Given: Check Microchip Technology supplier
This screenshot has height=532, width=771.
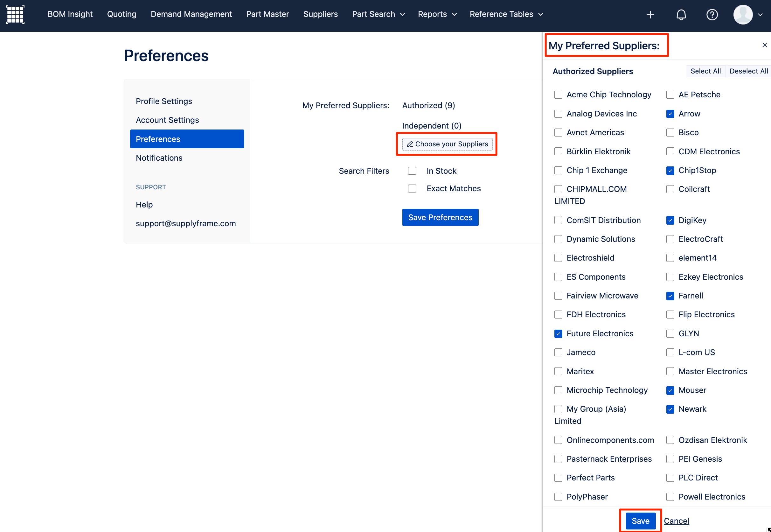Looking at the screenshot, I should [x=558, y=390].
